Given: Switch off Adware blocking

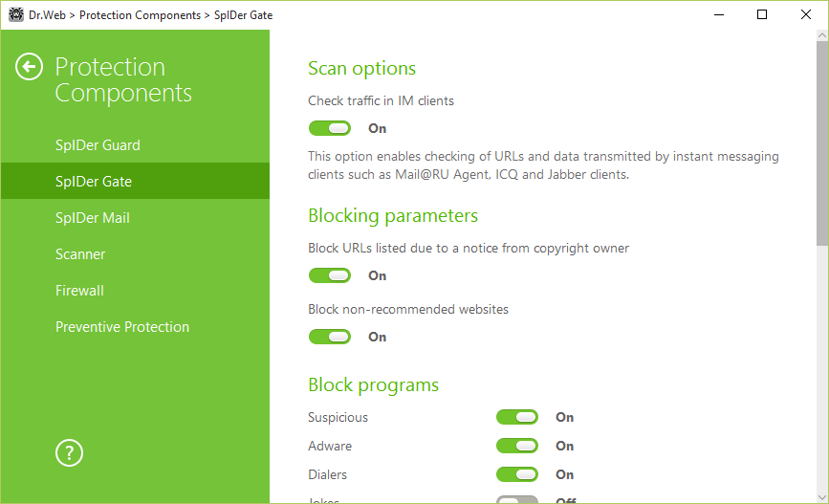Looking at the screenshot, I should pyautogui.click(x=517, y=446).
